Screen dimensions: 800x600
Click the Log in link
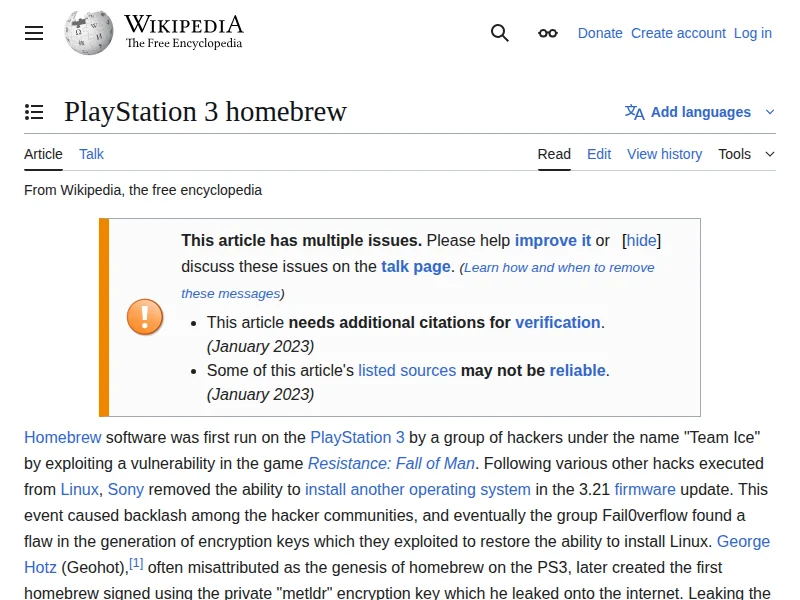752,33
